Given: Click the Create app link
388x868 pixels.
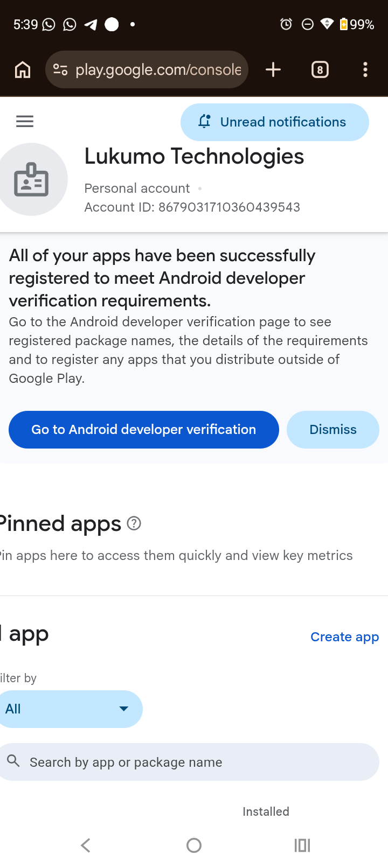Looking at the screenshot, I should click(x=345, y=637).
